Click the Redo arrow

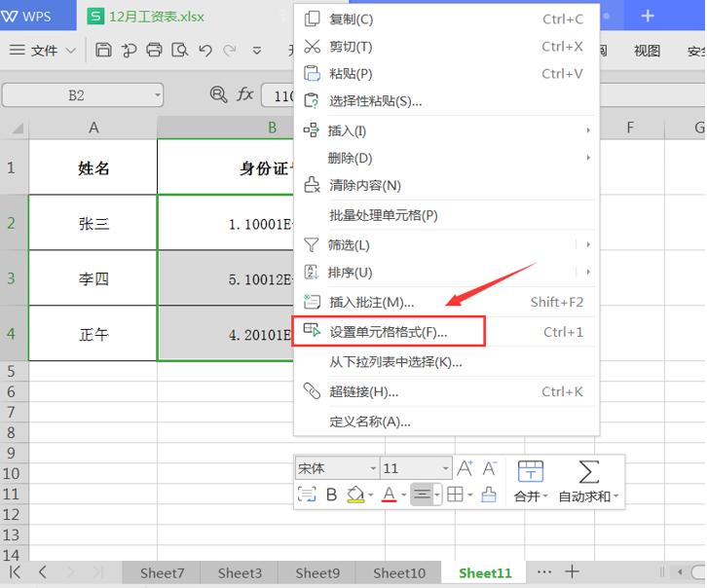coord(230,50)
